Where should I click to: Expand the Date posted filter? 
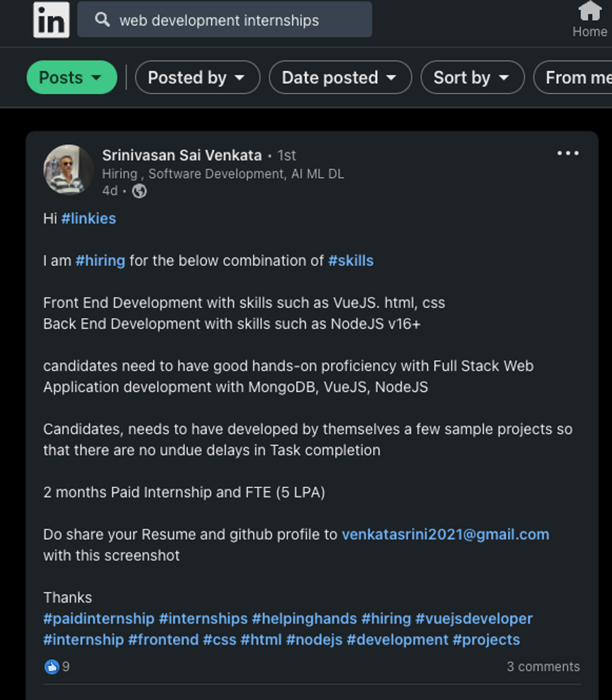340,78
